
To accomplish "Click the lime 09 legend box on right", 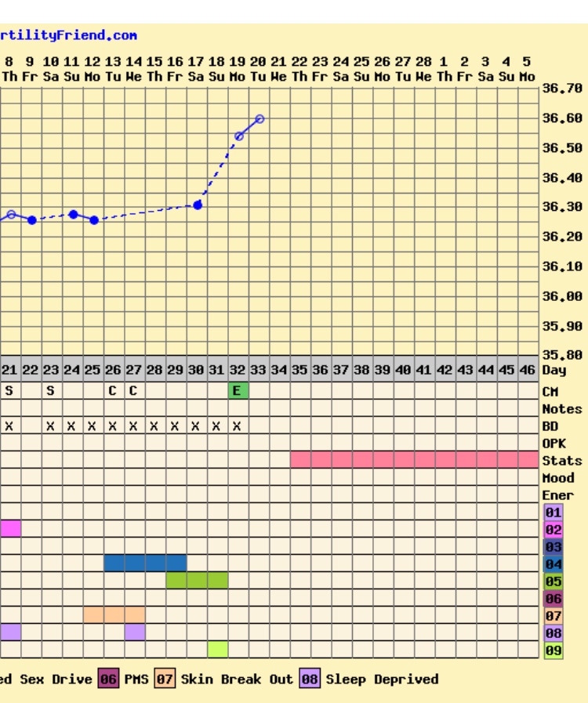I will coord(554,650).
